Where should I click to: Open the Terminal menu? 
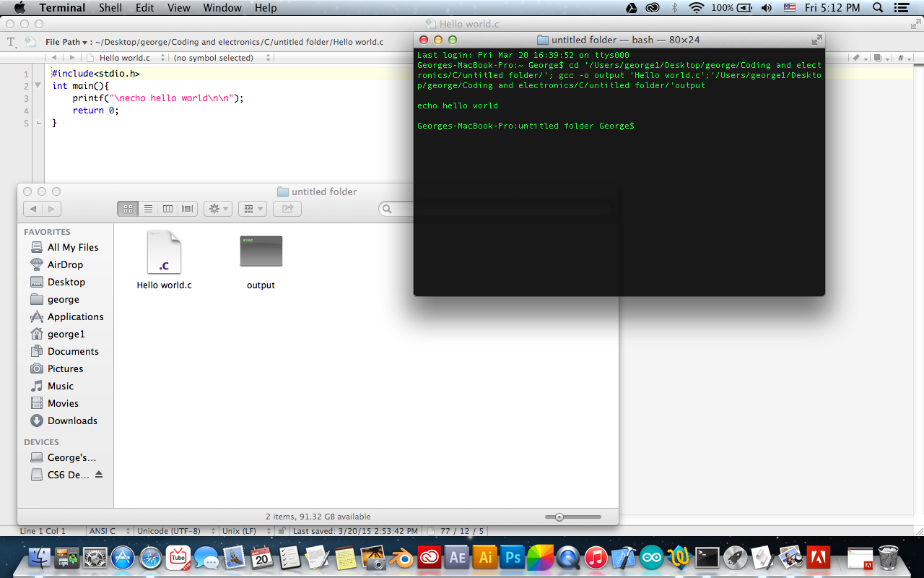[62, 8]
